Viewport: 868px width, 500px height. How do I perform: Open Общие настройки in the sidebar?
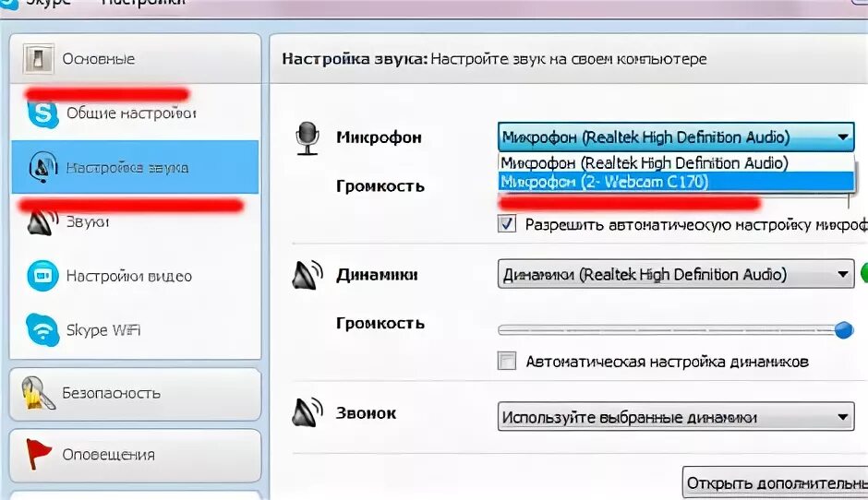coord(135,113)
